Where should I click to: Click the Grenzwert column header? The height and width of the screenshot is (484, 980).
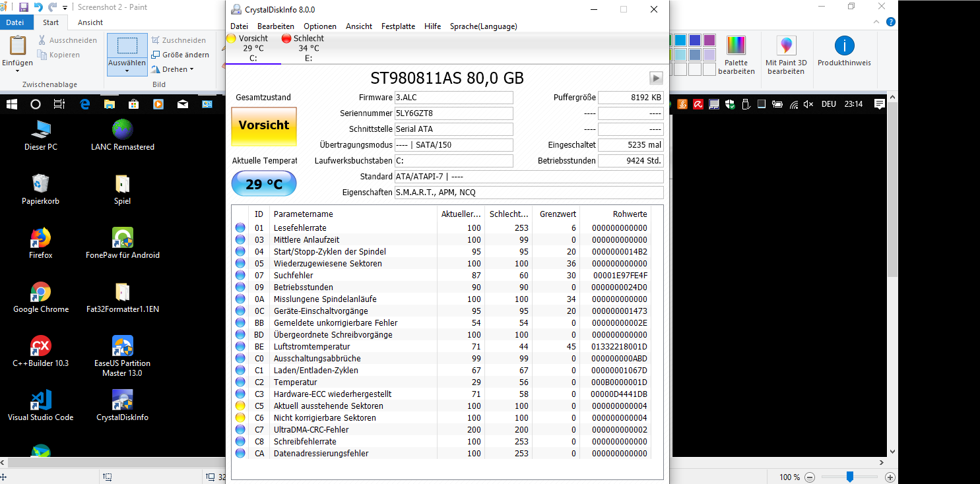click(556, 214)
